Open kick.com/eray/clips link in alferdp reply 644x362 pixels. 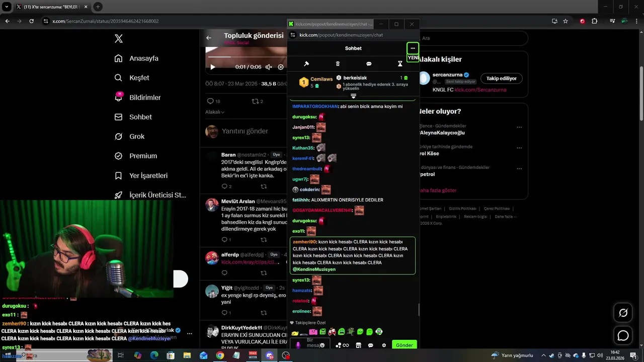(x=250, y=262)
